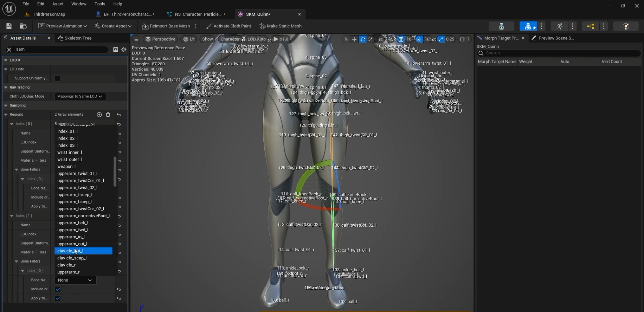Open the Tools menu
Screen dimensions: 644x312
[100, 4]
